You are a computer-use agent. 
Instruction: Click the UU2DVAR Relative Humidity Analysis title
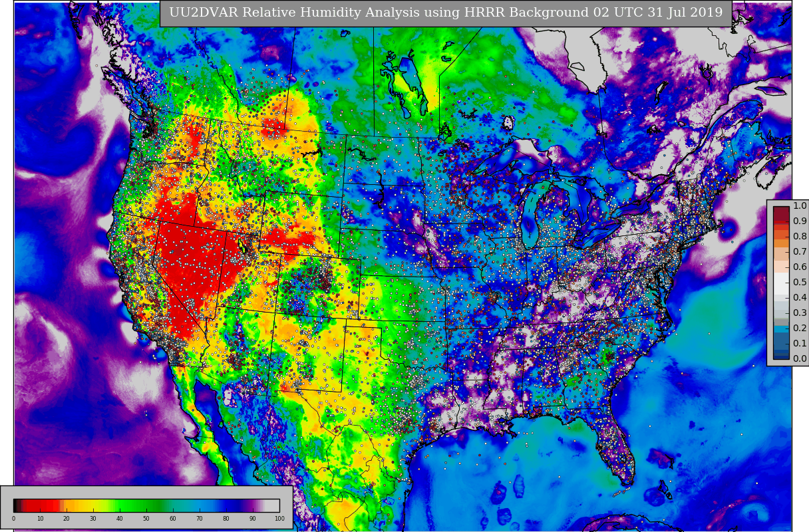click(446, 13)
